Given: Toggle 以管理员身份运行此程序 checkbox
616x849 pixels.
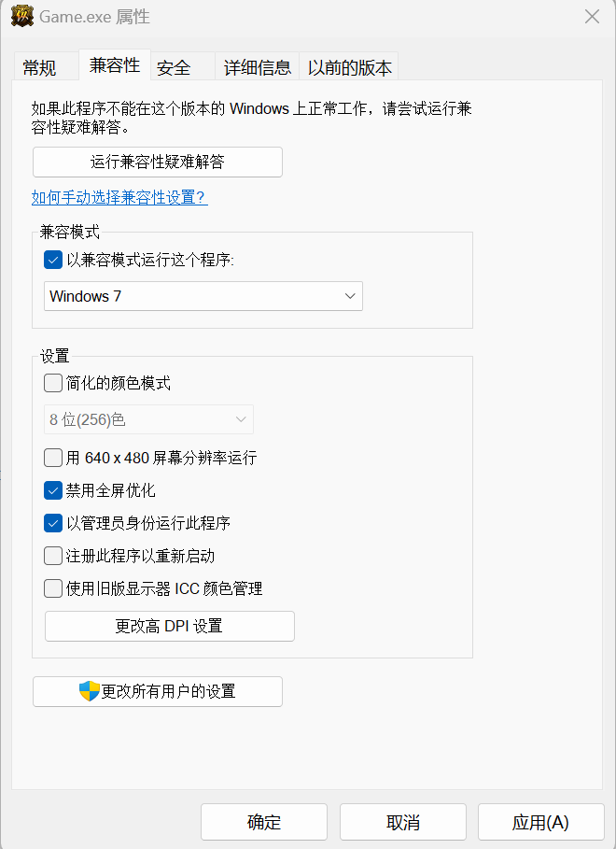Looking at the screenshot, I should click(53, 523).
